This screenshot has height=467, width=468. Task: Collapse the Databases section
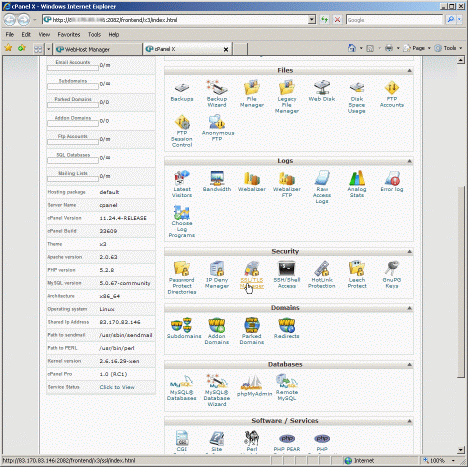pyautogui.click(x=409, y=364)
